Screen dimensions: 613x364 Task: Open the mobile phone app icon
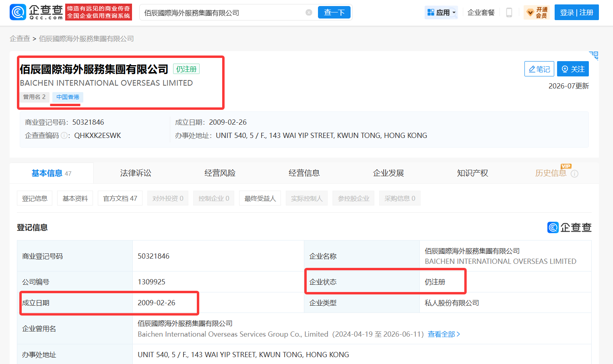509,12
